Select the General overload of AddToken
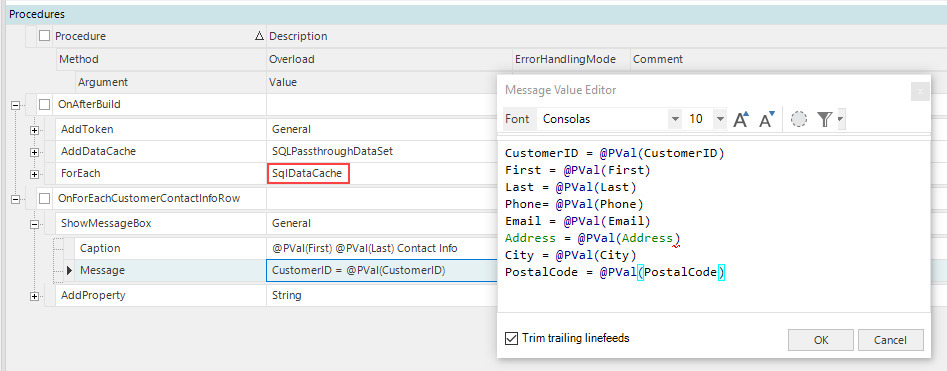Screen dimensions: 947x371 point(382,129)
